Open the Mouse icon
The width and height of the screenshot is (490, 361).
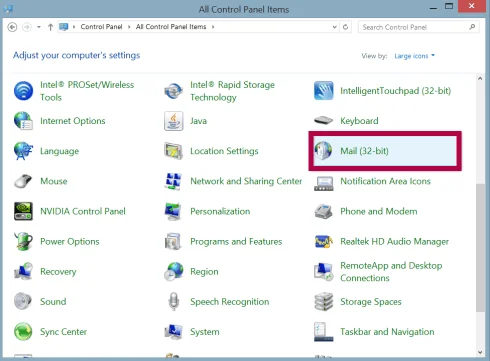coord(23,181)
